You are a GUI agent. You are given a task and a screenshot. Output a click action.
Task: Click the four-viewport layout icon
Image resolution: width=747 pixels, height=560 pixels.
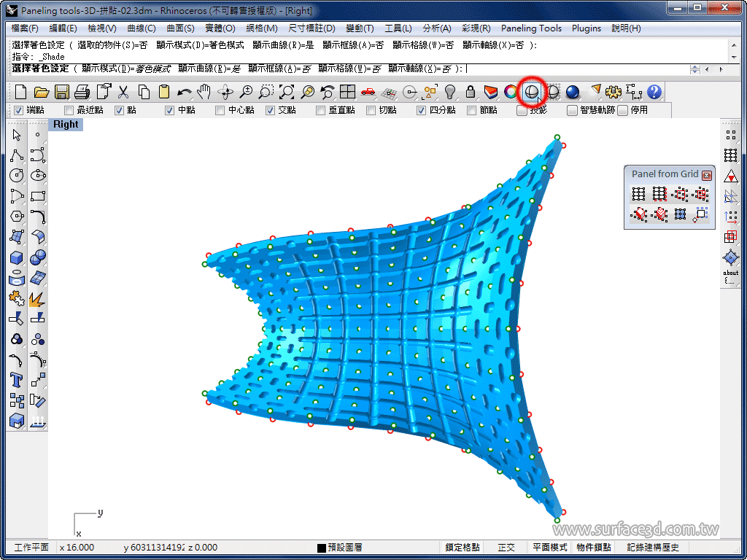348,91
